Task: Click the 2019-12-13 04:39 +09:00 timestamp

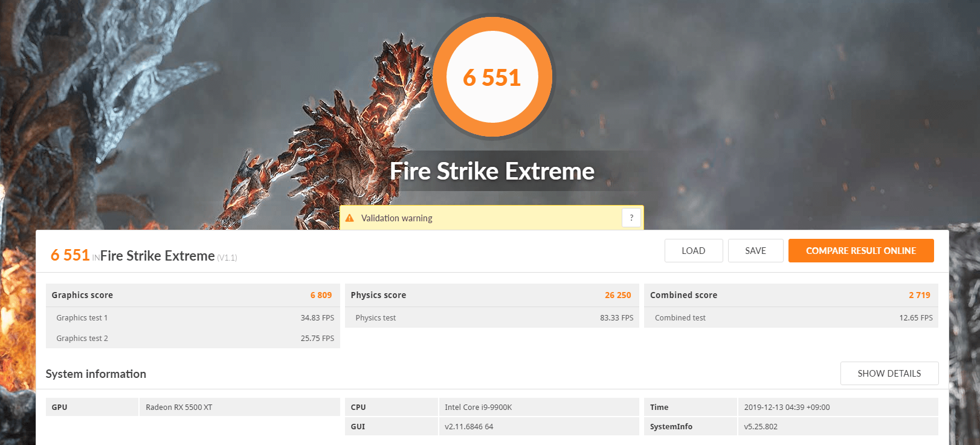Action: point(787,407)
